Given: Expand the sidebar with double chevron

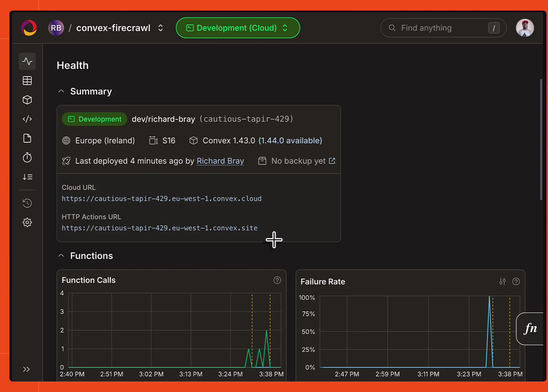Looking at the screenshot, I should (x=26, y=369).
